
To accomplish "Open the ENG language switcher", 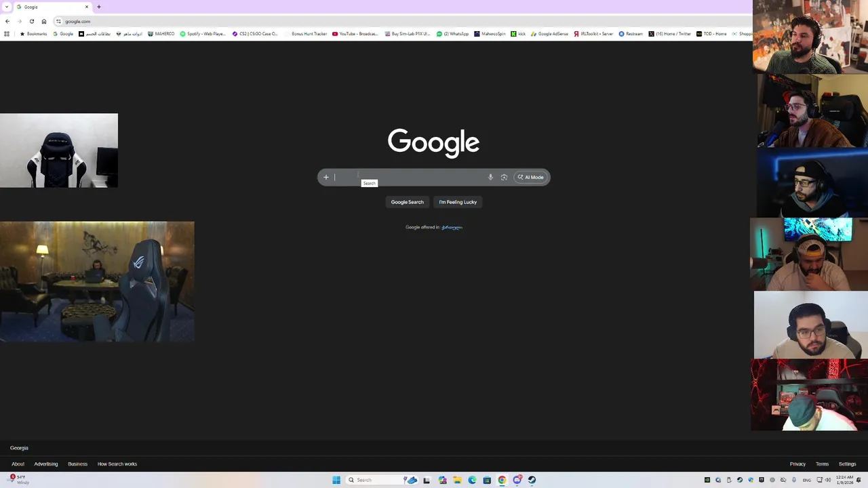I will click(807, 480).
